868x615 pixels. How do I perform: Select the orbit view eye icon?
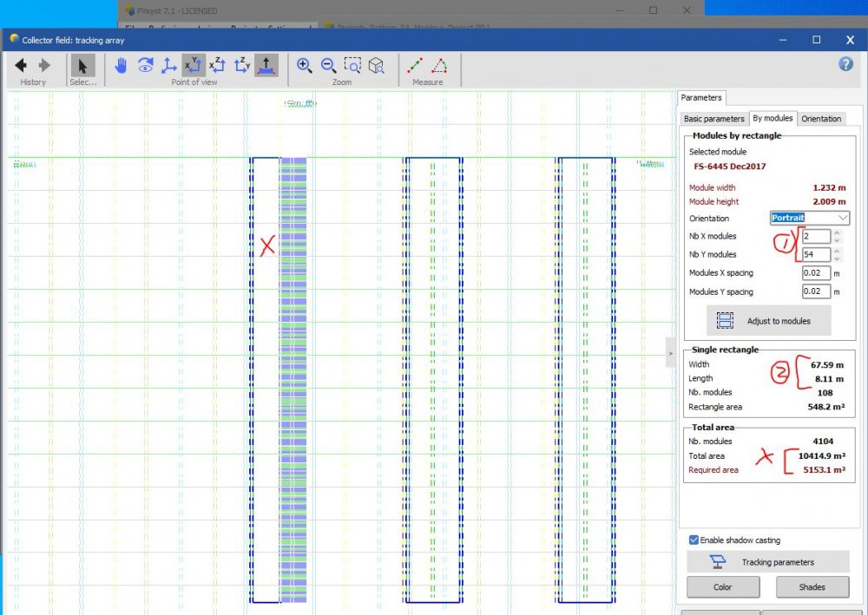pyautogui.click(x=146, y=66)
